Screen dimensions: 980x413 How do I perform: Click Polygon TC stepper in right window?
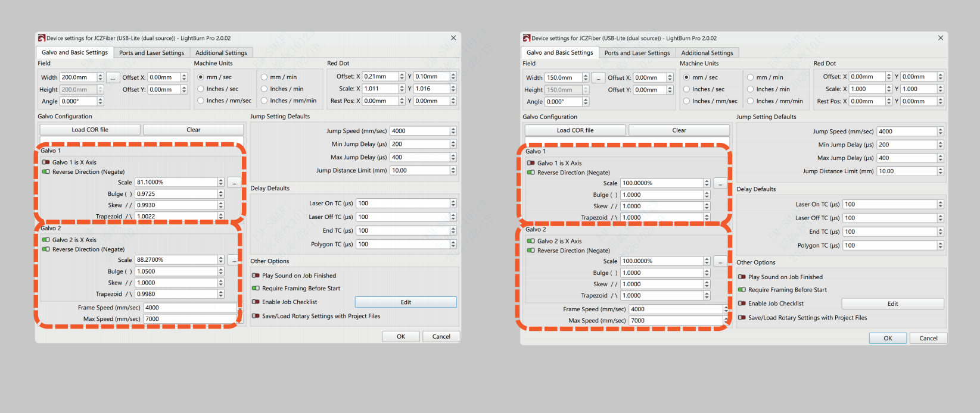pos(941,245)
